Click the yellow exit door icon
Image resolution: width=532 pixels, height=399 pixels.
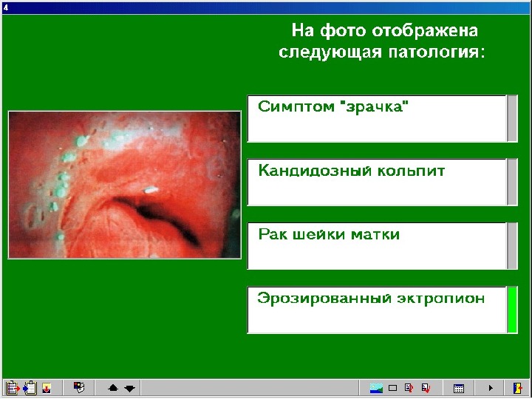point(517,388)
